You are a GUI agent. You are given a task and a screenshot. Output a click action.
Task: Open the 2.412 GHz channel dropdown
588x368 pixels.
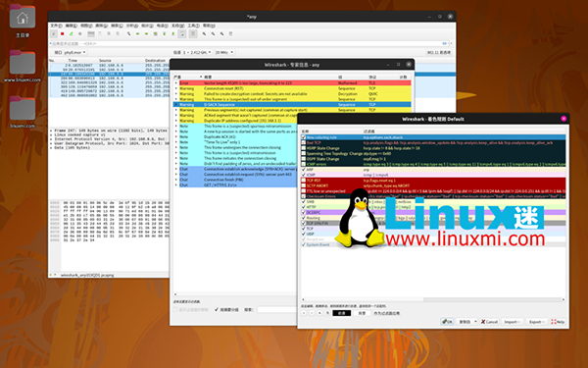coord(197,52)
